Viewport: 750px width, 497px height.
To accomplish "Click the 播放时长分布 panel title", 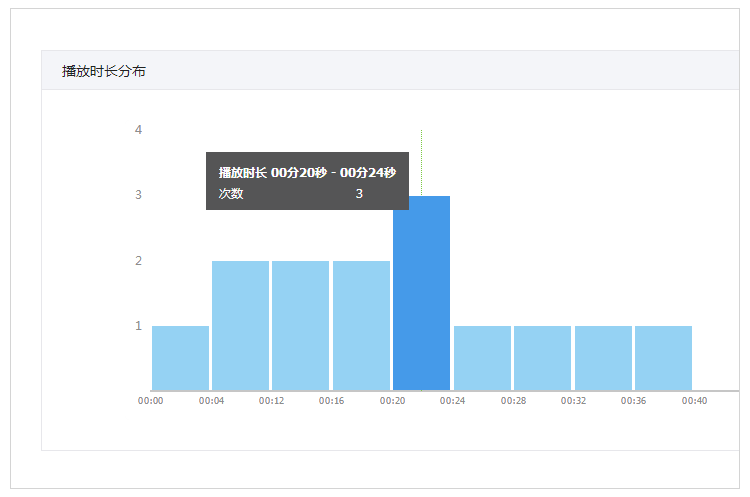I will pos(104,71).
